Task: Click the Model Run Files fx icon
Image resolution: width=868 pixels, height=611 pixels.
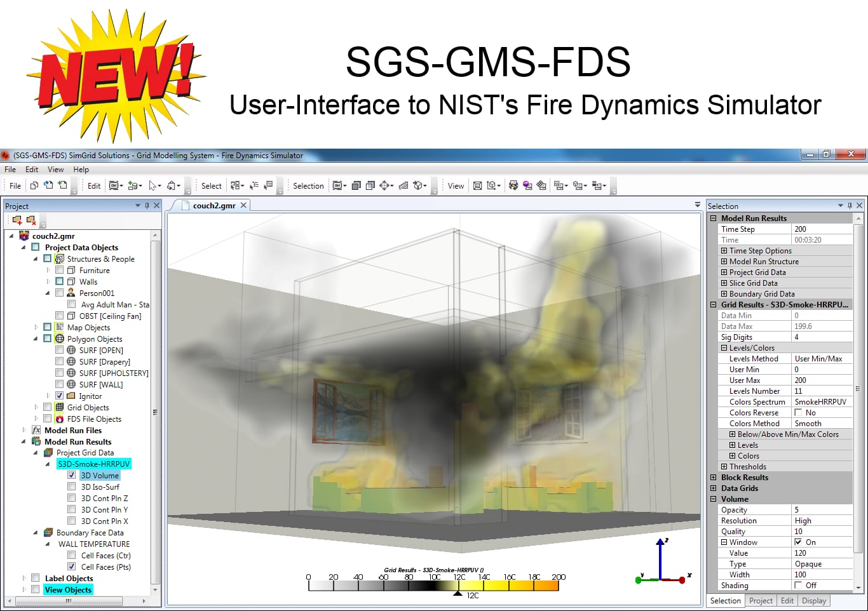Action: click(36, 430)
